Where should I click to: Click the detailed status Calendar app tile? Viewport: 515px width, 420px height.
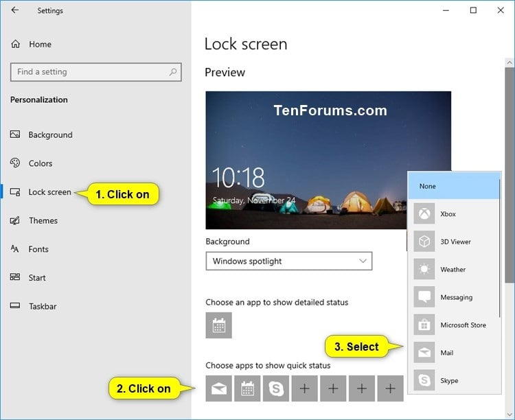pos(219,325)
